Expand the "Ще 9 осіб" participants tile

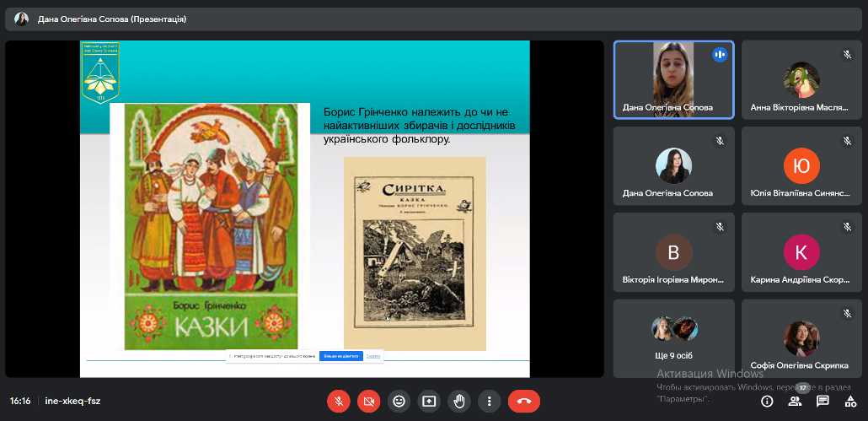coord(673,337)
